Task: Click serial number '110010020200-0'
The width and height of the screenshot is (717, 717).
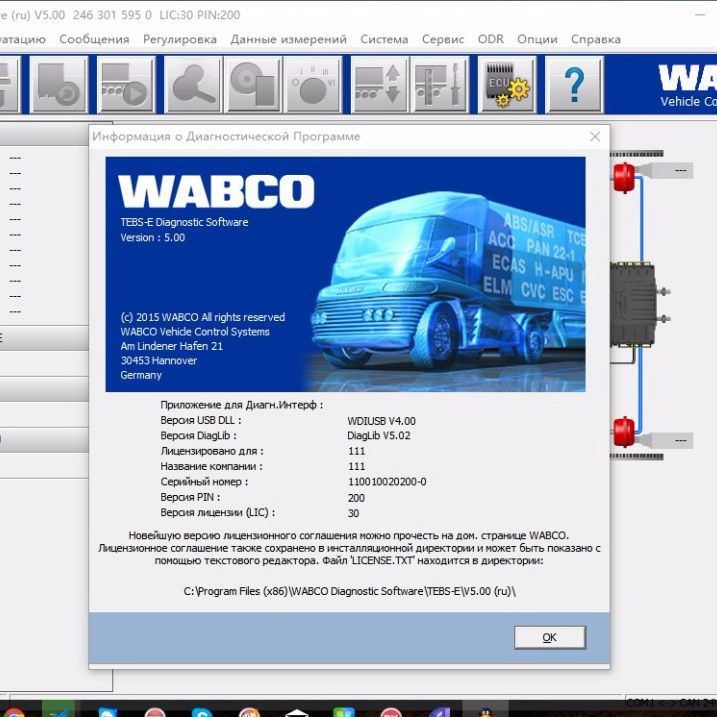Action: [x=387, y=482]
